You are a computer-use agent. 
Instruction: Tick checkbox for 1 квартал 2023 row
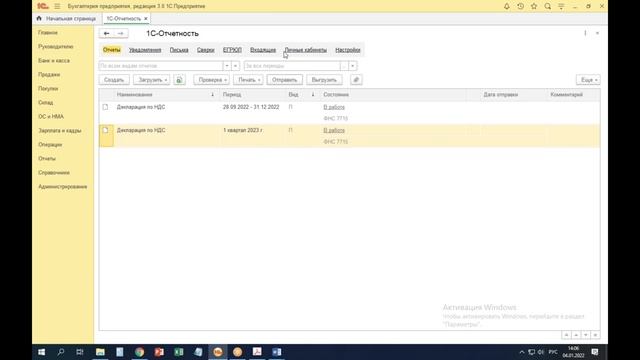105,130
